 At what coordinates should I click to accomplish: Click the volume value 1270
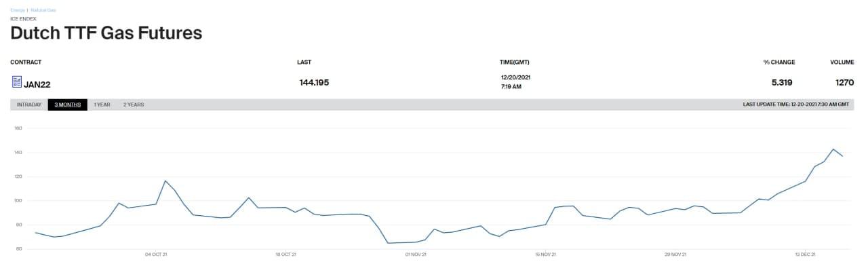[845, 83]
